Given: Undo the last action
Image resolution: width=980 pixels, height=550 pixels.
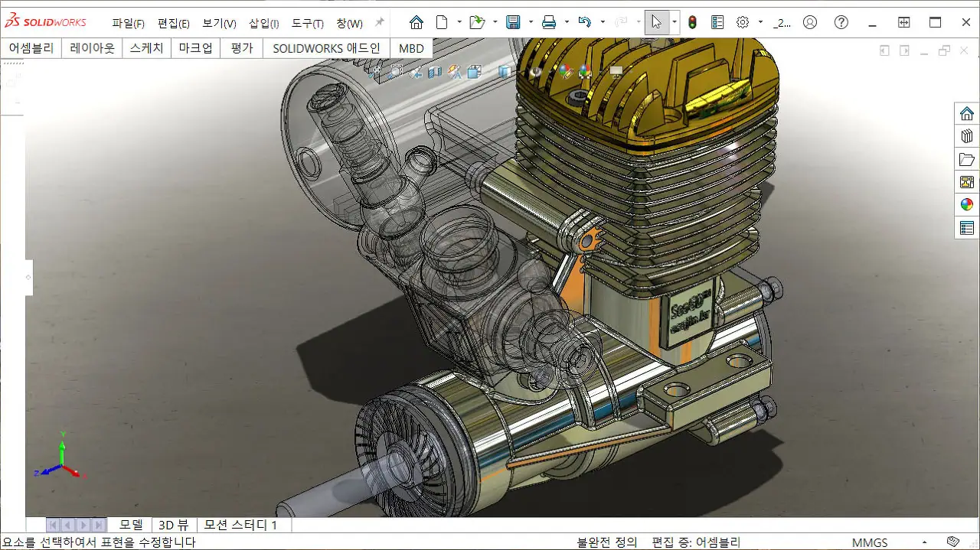Looking at the screenshot, I should click(585, 22).
